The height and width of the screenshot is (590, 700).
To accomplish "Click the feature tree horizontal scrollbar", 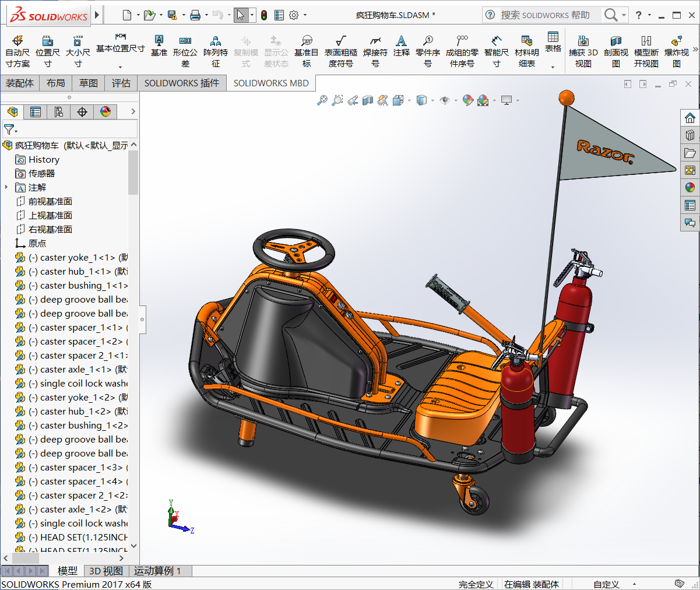I will tap(24, 558).
